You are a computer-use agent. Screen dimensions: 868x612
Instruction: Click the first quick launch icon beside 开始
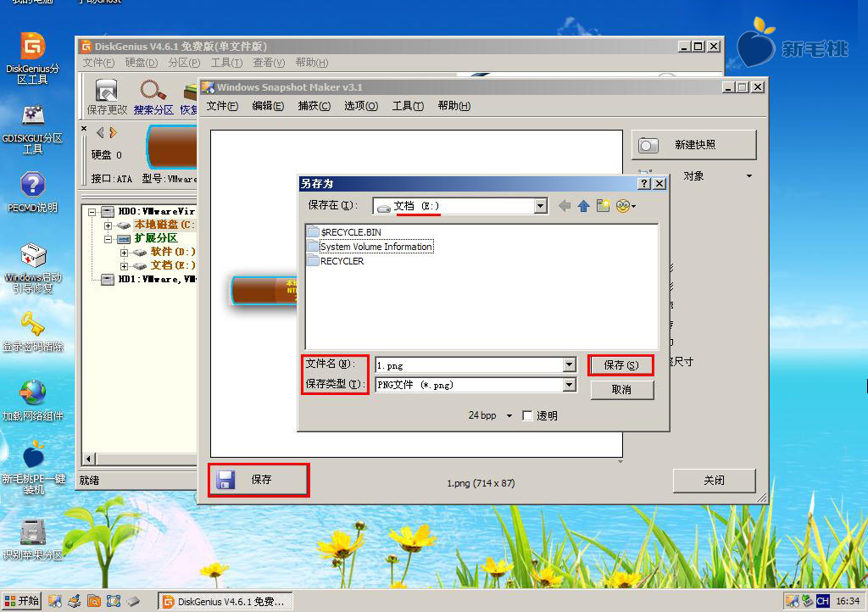(55, 601)
